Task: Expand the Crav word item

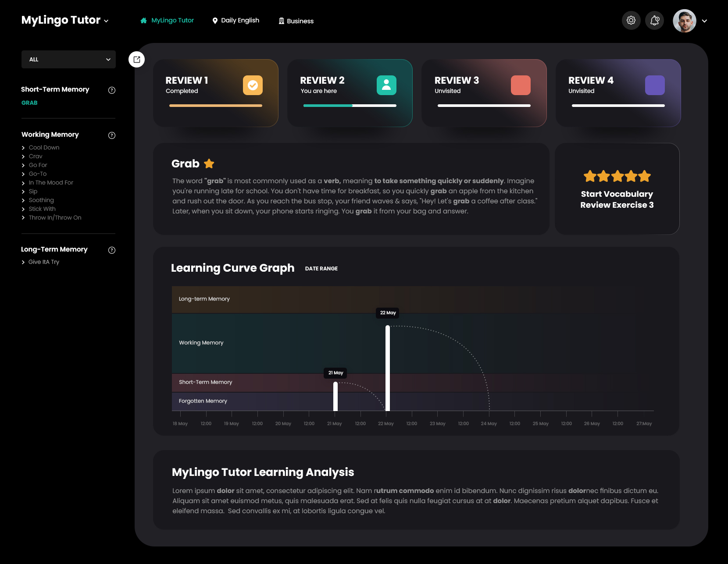Action: (32, 156)
